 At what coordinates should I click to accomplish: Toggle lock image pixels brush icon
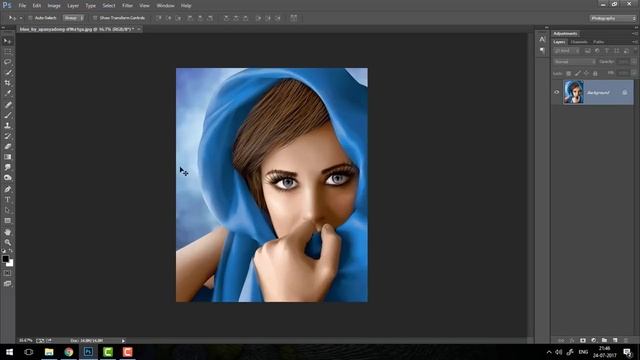(x=577, y=73)
